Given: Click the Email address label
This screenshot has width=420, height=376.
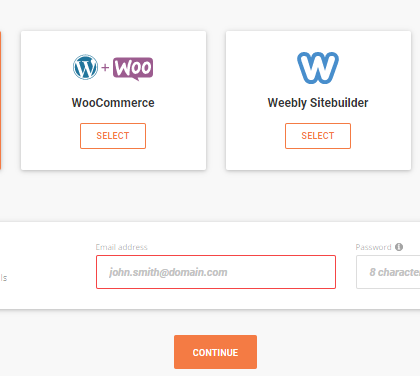Looking at the screenshot, I should coord(121,247).
